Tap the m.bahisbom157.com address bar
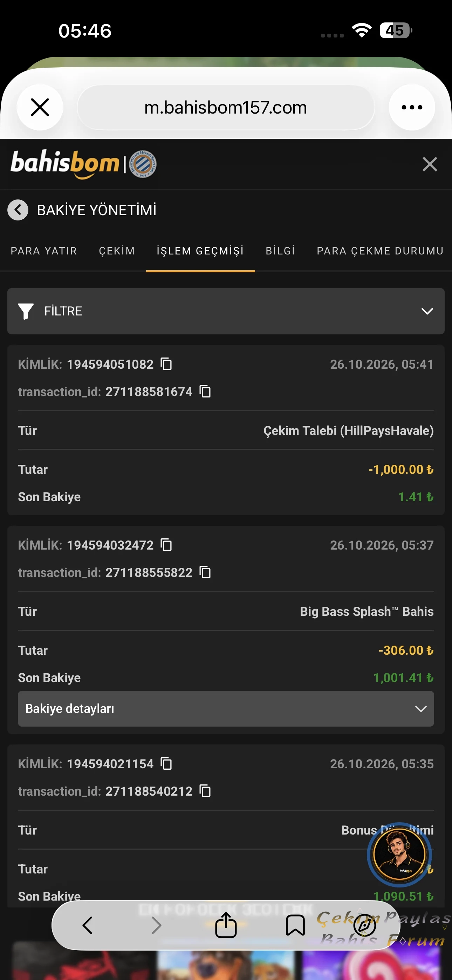 (x=226, y=107)
